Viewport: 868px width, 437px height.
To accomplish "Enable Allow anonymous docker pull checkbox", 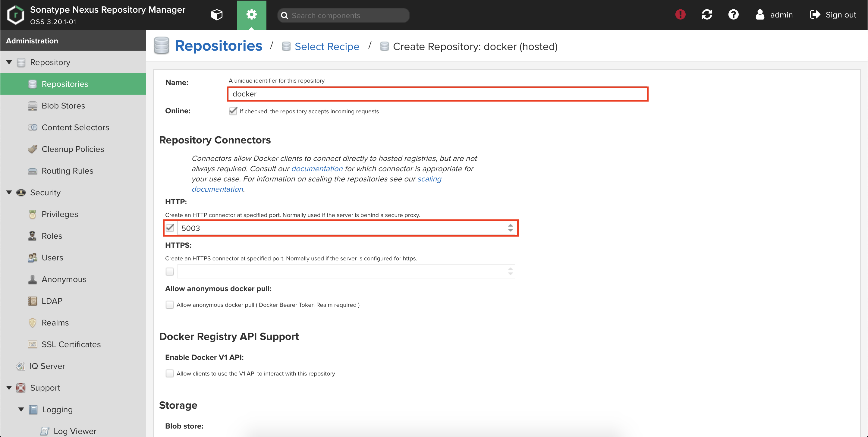I will 169,305.
